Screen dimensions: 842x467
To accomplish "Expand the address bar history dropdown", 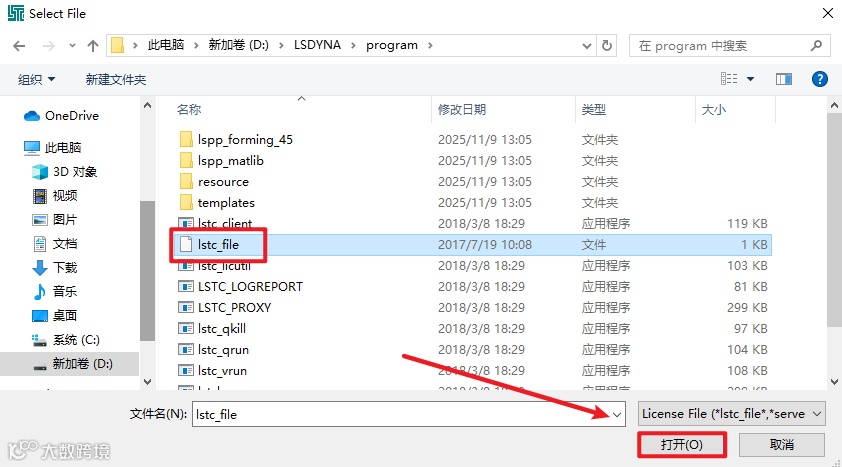I will [x=586, y=46].
